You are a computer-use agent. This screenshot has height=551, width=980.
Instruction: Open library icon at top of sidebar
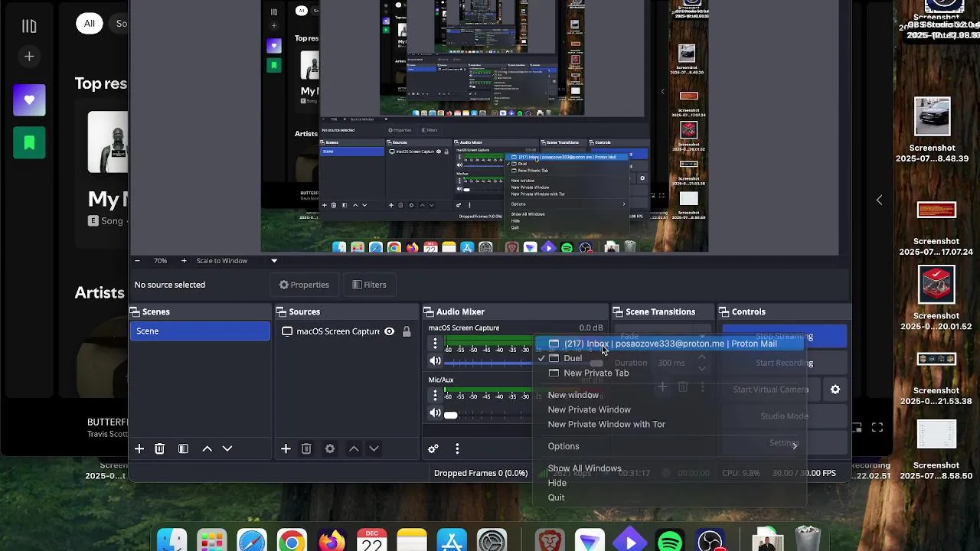coord(29,26)
